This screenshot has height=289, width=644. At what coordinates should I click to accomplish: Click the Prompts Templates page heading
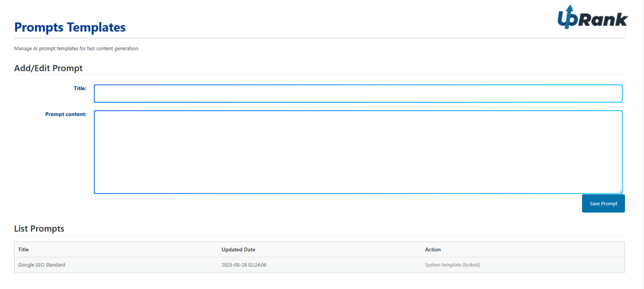pos(70,27)
